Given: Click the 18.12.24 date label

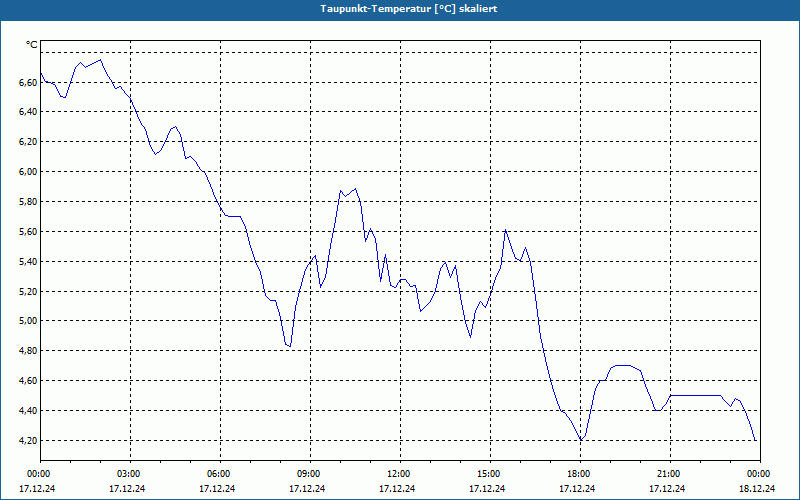Looking at the screenshot, I should pos(757,488).
